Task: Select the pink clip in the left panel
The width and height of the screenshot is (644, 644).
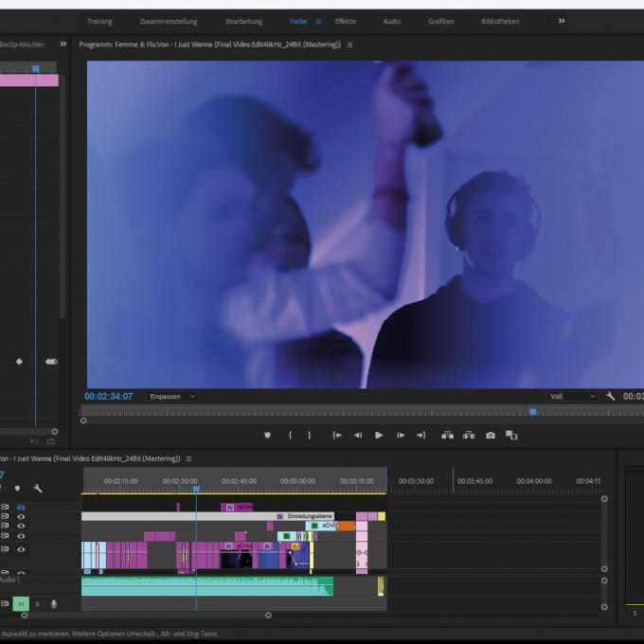Action: (x=29, y=80)
